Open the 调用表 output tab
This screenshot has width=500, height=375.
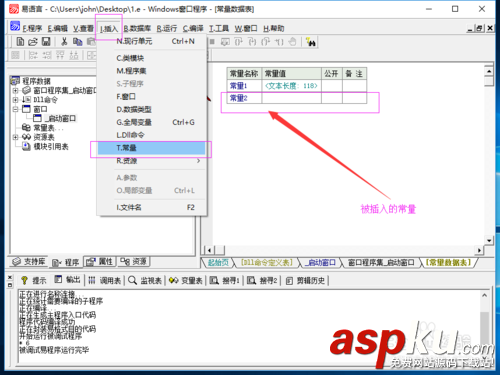coord(105,280)
